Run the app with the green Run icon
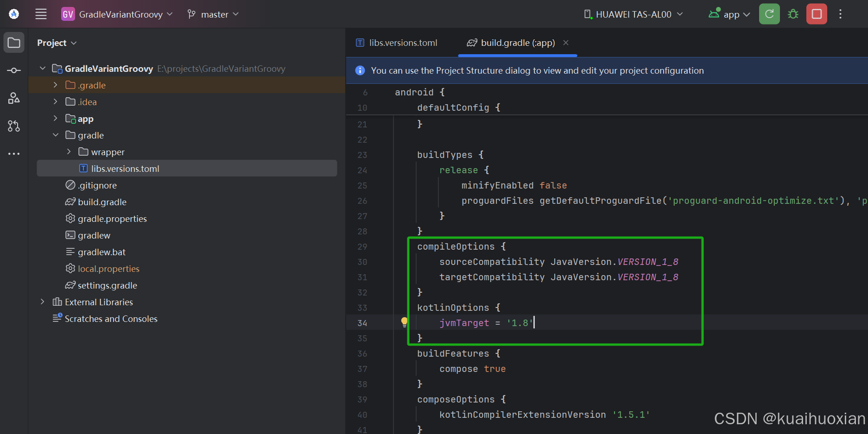This screenshot has width=868, height=434. coord(769,14)
